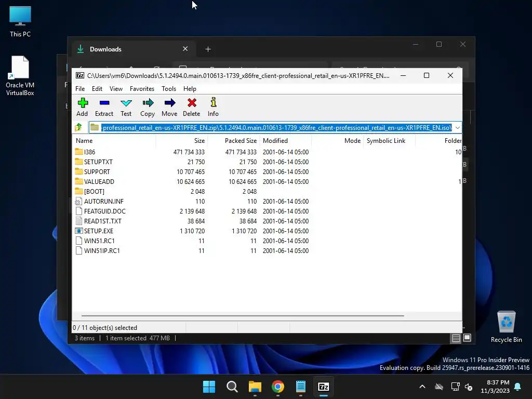Open the Edit menu

click(x=97, y=88)
